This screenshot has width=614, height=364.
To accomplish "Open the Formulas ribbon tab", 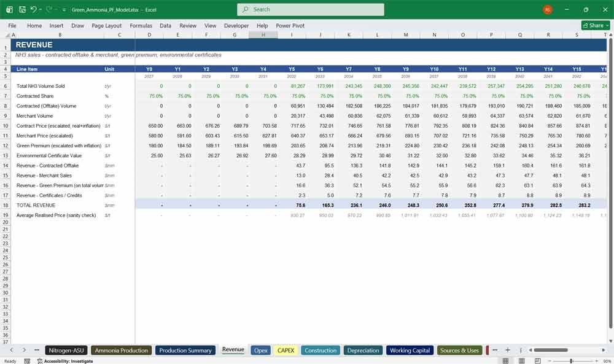I will coord(141,25).
